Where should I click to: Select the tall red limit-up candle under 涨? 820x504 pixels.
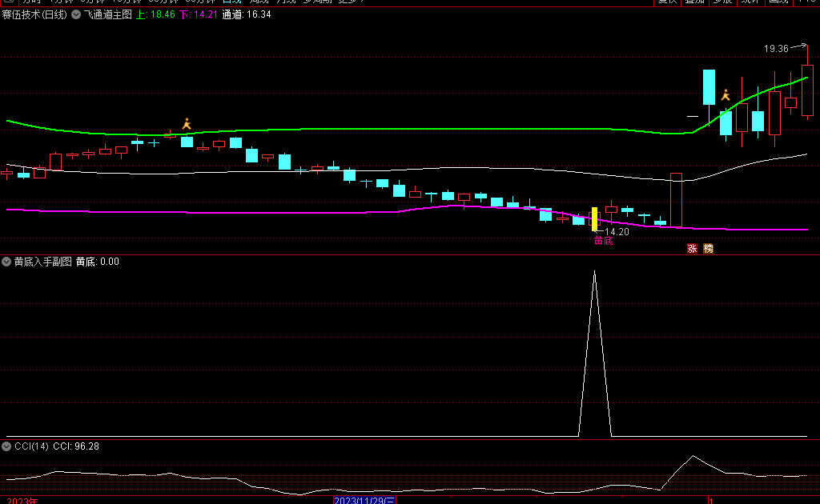tap(676, 200)
